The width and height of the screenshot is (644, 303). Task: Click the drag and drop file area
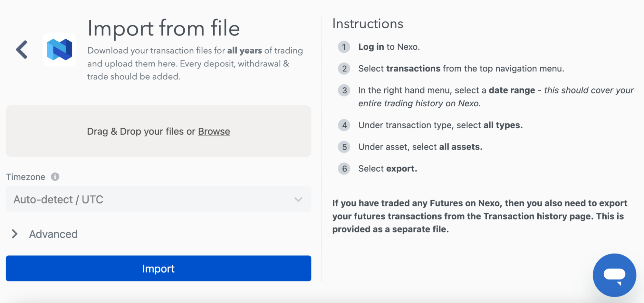tap(159, 131)
